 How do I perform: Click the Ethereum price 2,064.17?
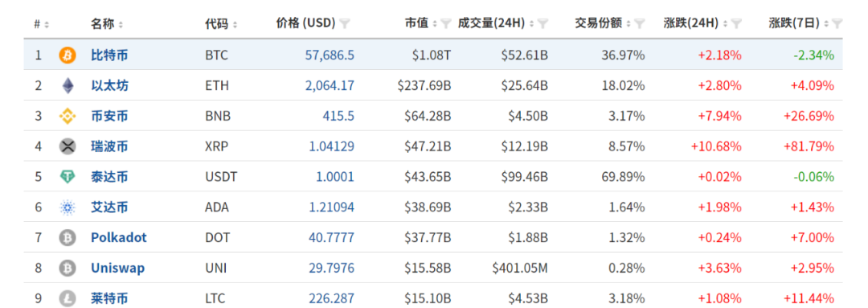(330, 86)
